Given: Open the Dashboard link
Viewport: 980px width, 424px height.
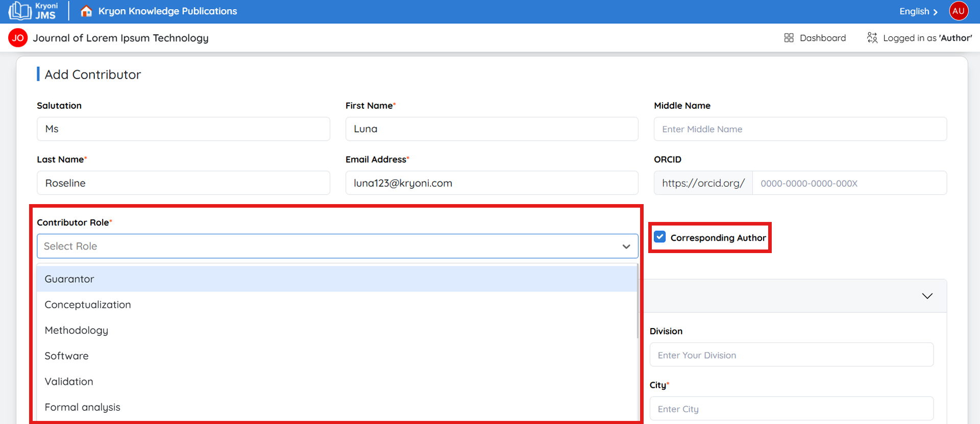Looking at the screenshot, I should [x=822, y=38].
